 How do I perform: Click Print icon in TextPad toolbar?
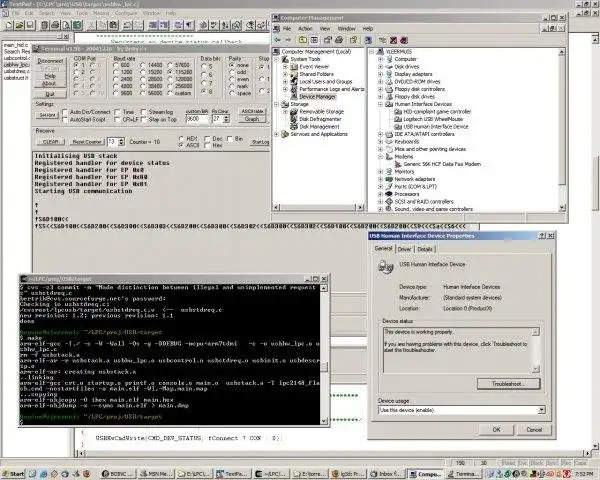click(x=55, y=25)
